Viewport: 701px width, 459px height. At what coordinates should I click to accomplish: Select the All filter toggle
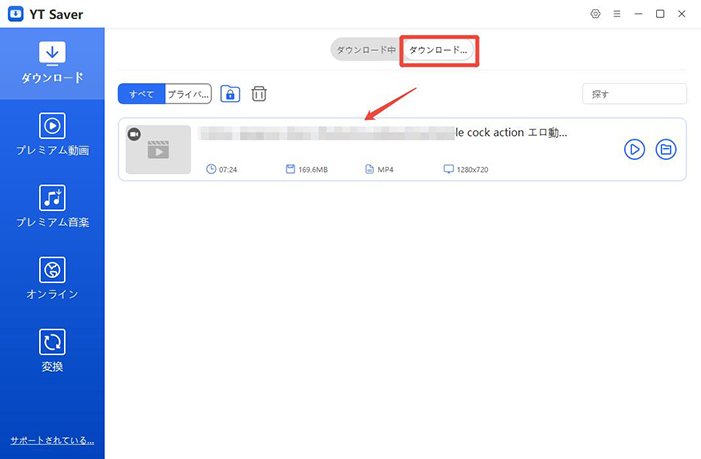point(141,94)
